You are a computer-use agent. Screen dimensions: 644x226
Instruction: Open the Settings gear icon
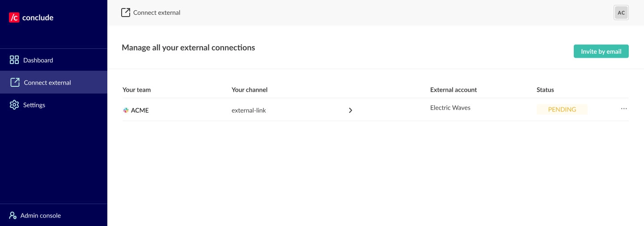pyautogui.click(x=14, y=105)
